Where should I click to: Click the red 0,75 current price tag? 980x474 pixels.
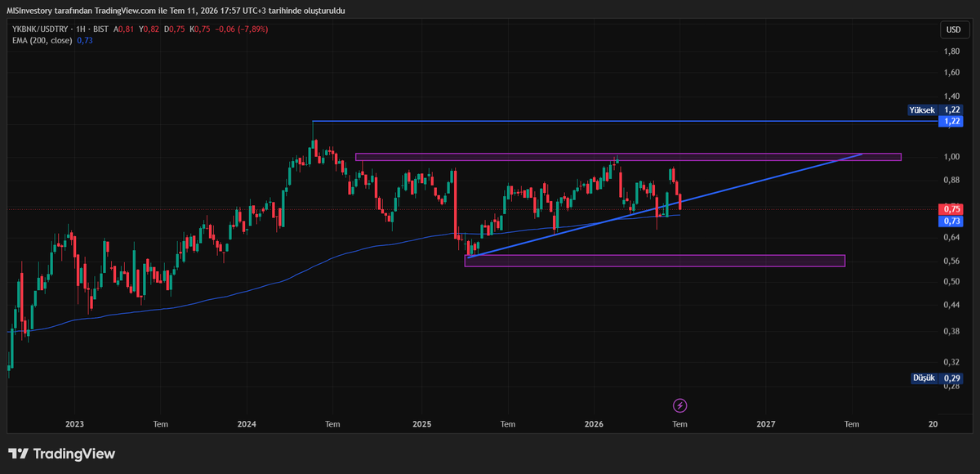pos(951,210)
